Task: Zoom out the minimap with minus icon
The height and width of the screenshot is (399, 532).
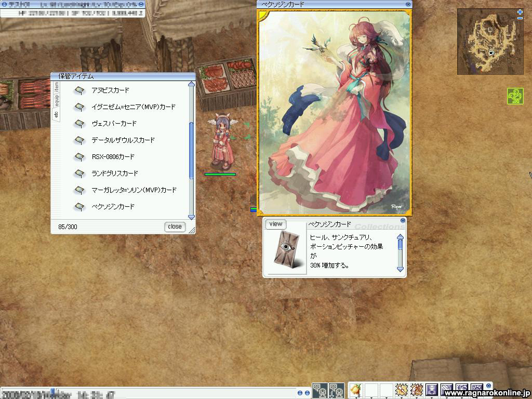Action: (520, 18)
